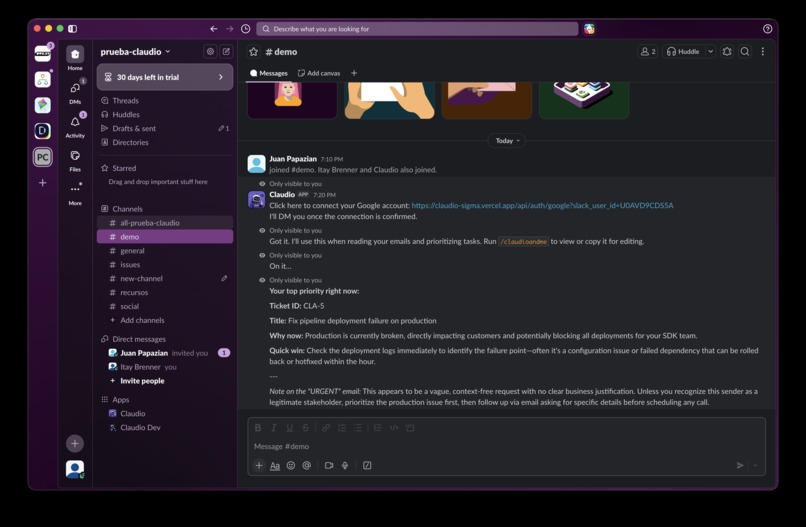Screen dimensions: 806x527
Task: Open Drafts & sent
Action: point(165,129)
